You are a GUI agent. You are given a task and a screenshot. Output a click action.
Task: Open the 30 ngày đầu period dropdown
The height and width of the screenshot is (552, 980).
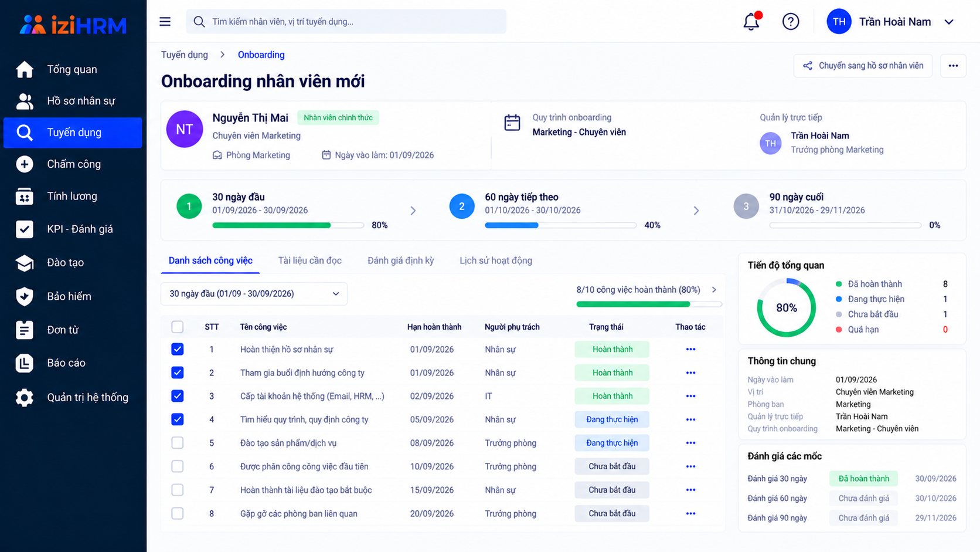point(254,294)
